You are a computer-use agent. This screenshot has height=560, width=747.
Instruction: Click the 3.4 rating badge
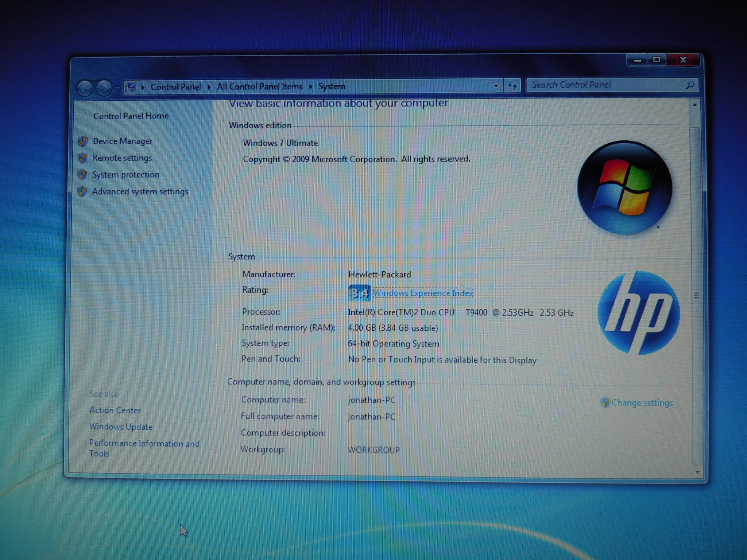(360, 293)
